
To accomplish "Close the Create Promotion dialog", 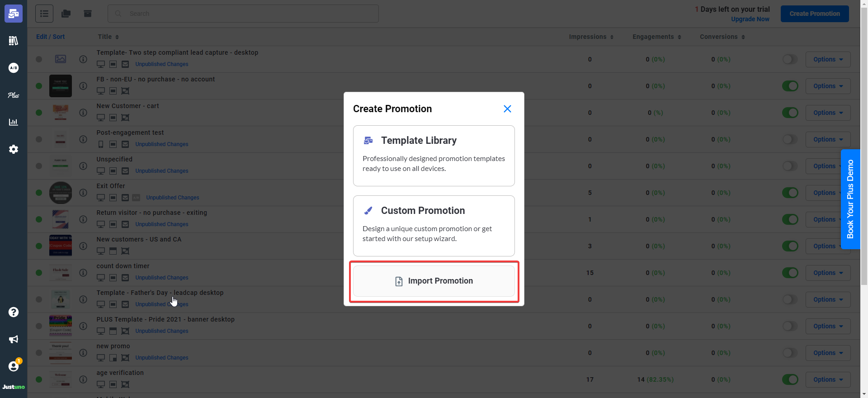I will click(507, 109).
